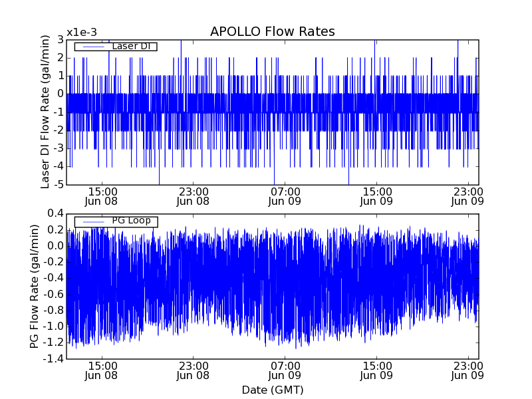Click the 3 tick on Laser DI axis
The image size is (532, 399).
coord(61,40)
